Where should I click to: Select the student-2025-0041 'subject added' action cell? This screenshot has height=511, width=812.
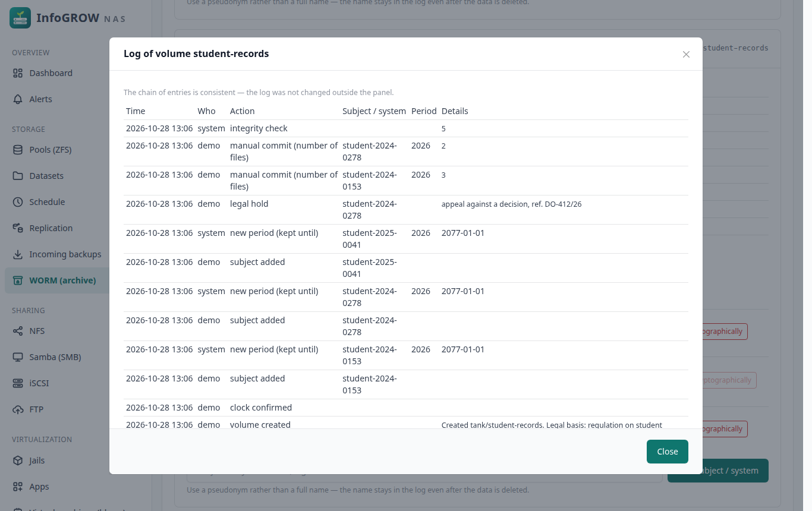pyautogui.click(x=257, y=262)
